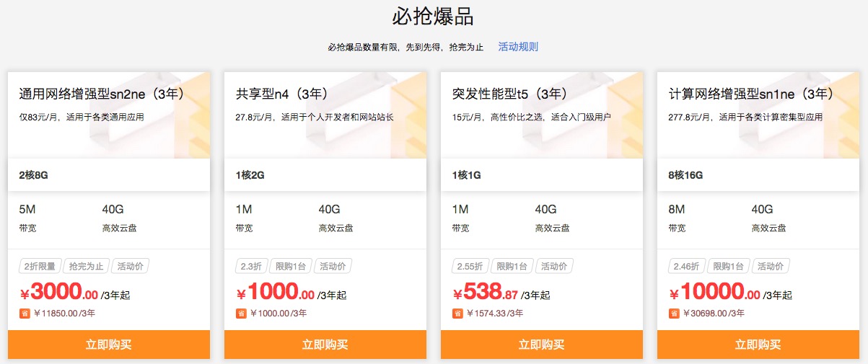Screen dimensions: 868x364
Task: Click the 共享型n4(3年) title
Action: click(x=282, y=94)
